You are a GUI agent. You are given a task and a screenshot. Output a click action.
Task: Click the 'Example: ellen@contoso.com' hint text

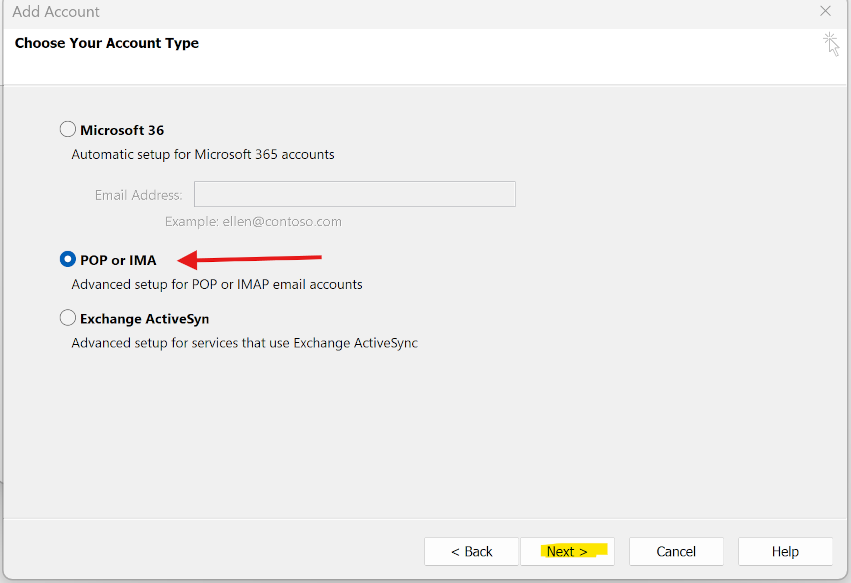253,221
